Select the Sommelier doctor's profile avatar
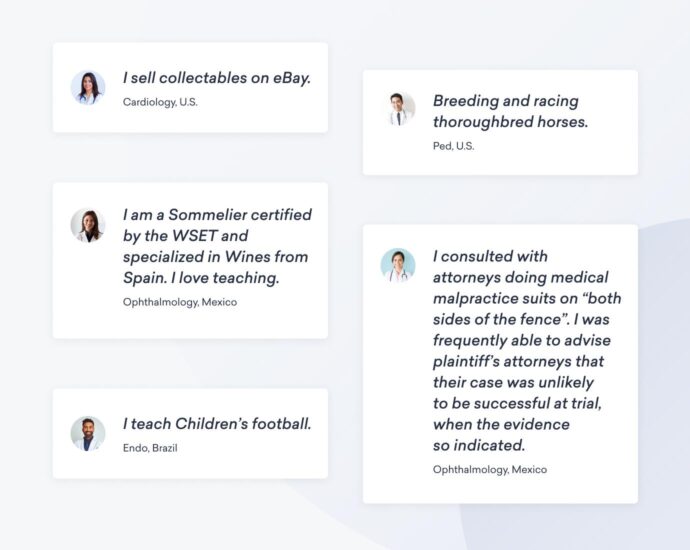This screenshot has height=550, width=690. tap(88, 225)
